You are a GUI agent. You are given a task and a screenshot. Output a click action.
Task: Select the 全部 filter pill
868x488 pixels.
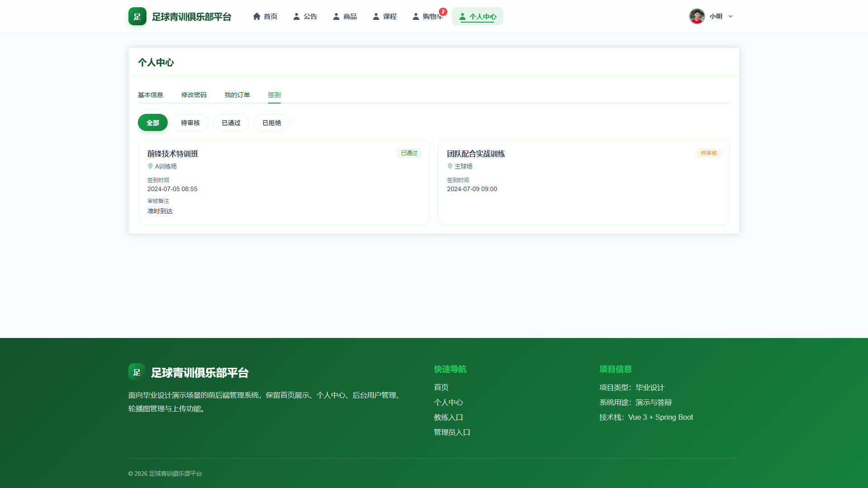153,122
